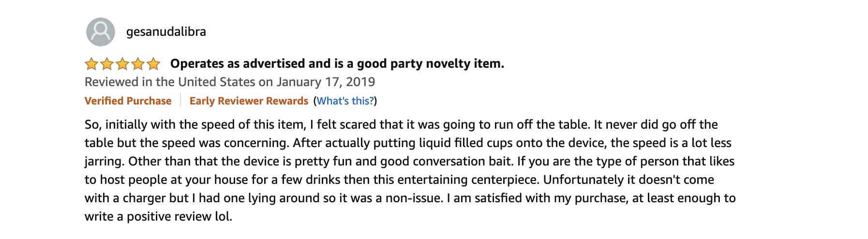Click the "Early Reviewer Rewards" label
Viewport: 868px width, 239px height.
[x=249, y=101]
